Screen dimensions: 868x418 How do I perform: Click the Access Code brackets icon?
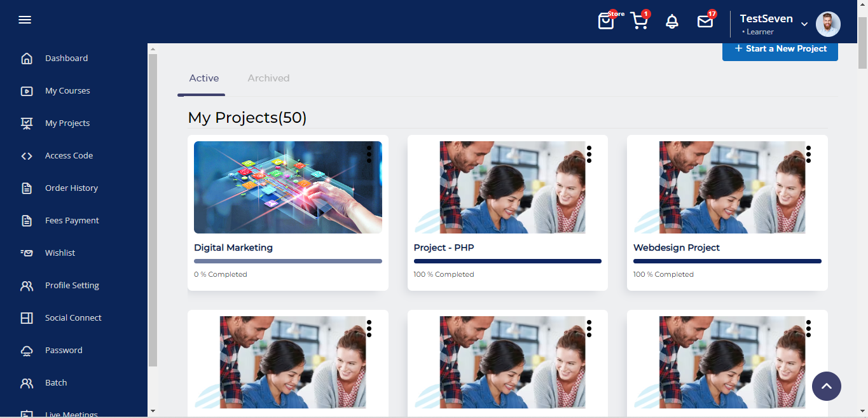[27, 156]
